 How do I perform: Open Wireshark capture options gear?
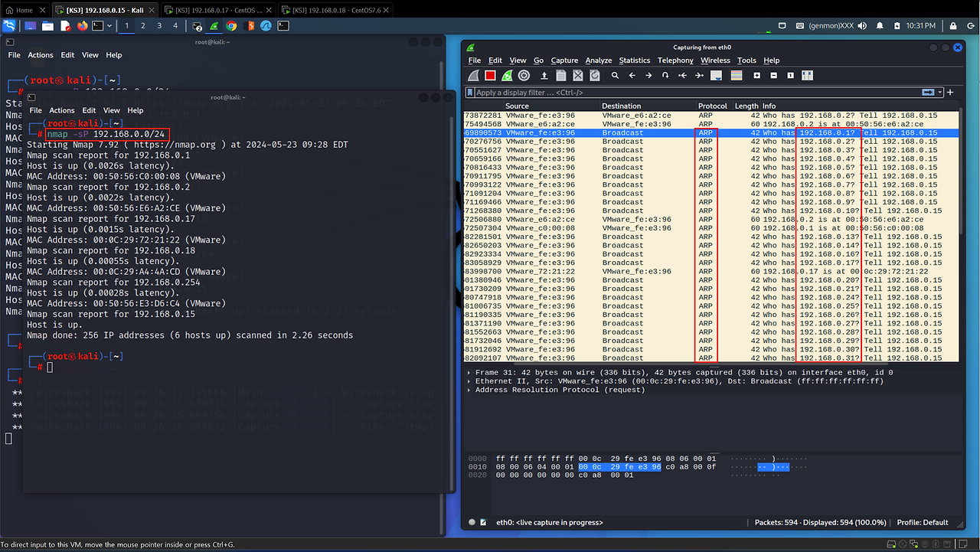(x=524, y=76)
